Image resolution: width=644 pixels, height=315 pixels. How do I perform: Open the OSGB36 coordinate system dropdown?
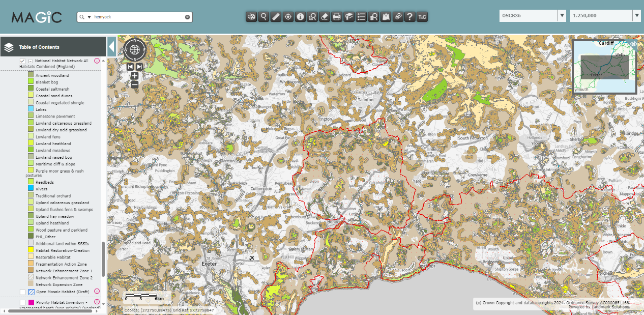click(x=562, y=16)
